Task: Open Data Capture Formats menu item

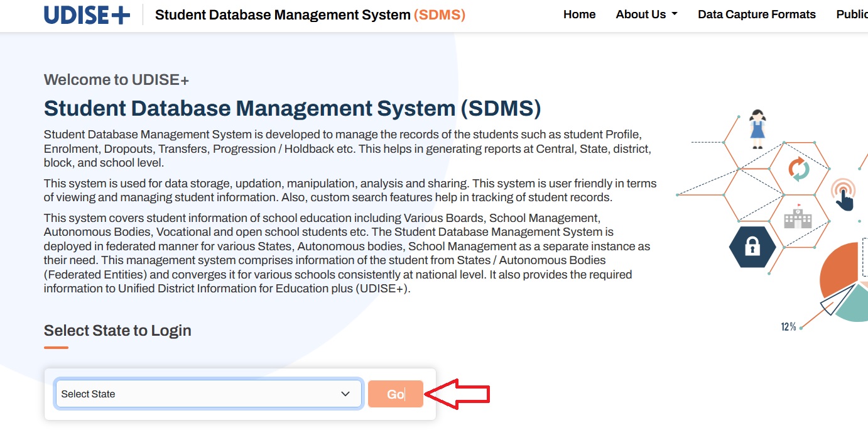Action: (756, 14)
